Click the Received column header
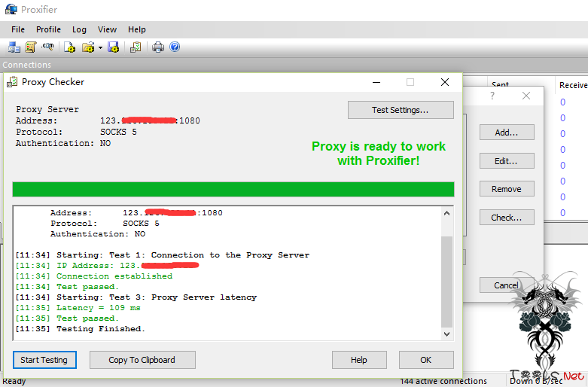Viewport: 588px width, 387px height. point(573,85)
